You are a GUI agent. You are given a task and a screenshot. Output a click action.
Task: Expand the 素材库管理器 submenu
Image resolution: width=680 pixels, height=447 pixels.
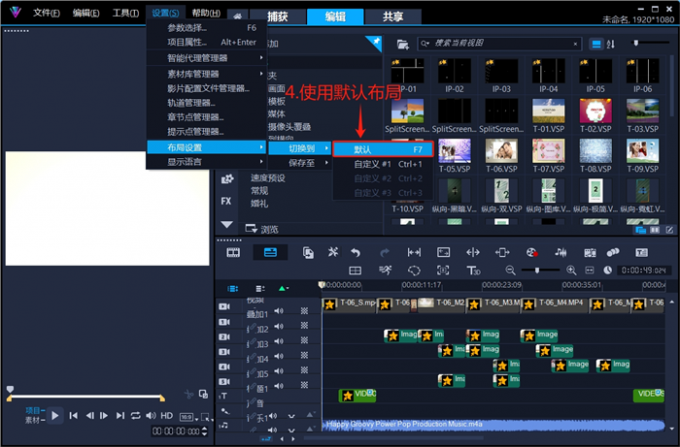(207, 74)
